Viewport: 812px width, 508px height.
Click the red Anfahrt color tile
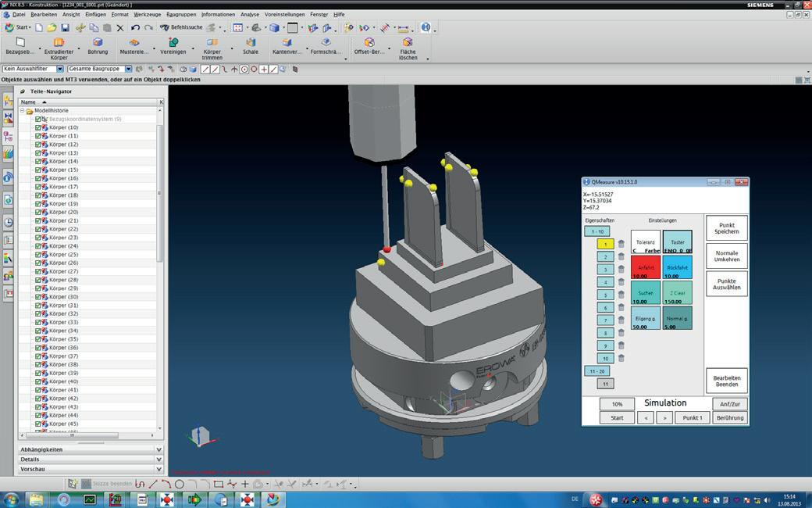pyautogui.click(x=645, y=267)
